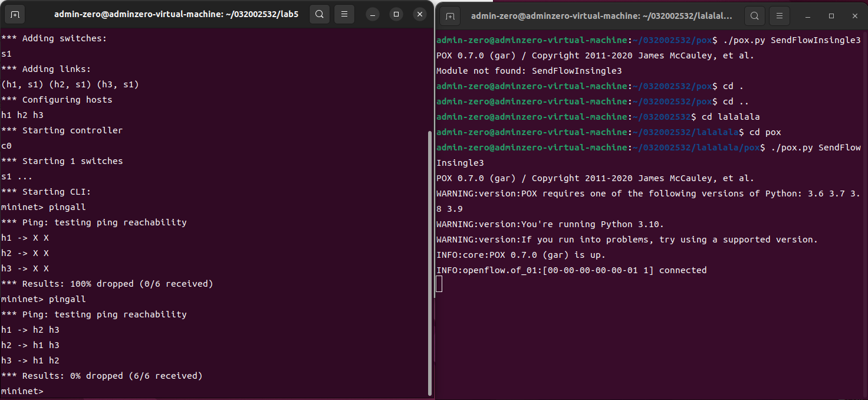
Task: Click the 'cd pox' command line
Action: [x=609, y=132]
